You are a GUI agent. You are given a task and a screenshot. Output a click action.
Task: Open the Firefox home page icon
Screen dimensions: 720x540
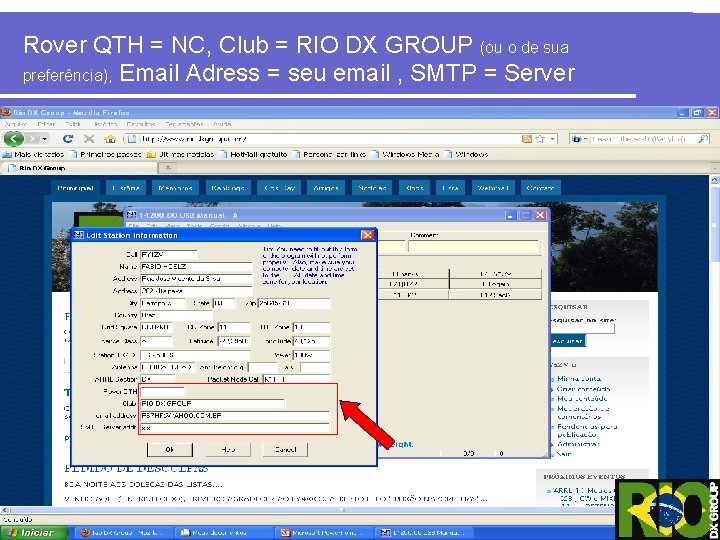pos(110,139)
